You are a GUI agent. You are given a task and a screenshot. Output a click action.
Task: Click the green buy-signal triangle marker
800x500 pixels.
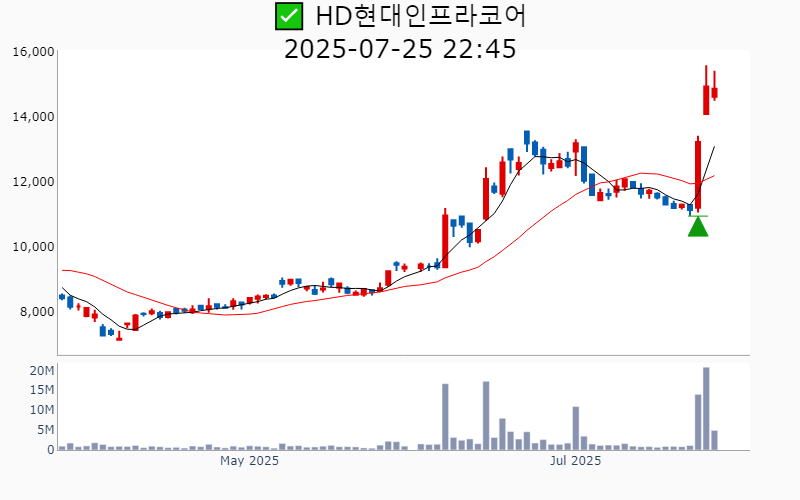pyautogui.click(x=698, y=227)
